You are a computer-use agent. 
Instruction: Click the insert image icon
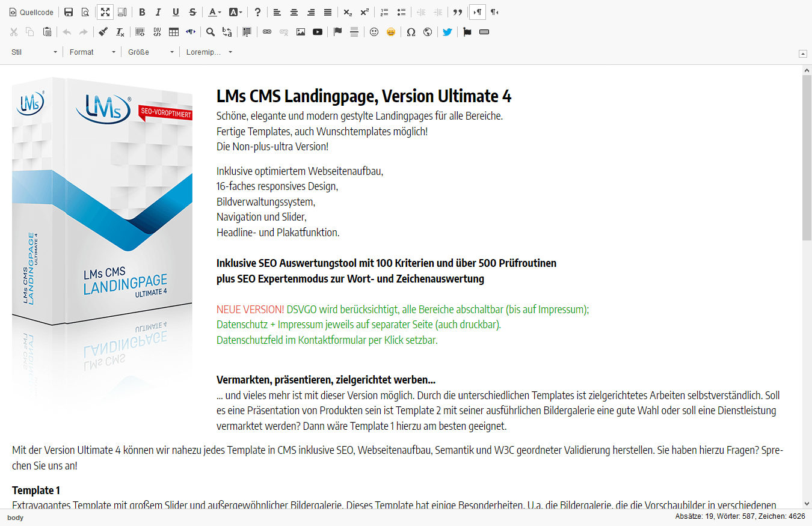click(x=301, y=32)
